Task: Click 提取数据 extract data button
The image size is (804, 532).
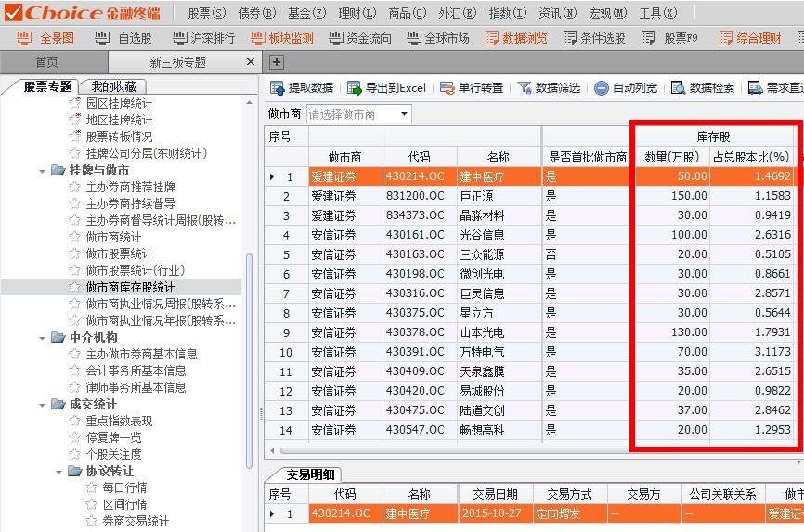Action: point(302,87)
